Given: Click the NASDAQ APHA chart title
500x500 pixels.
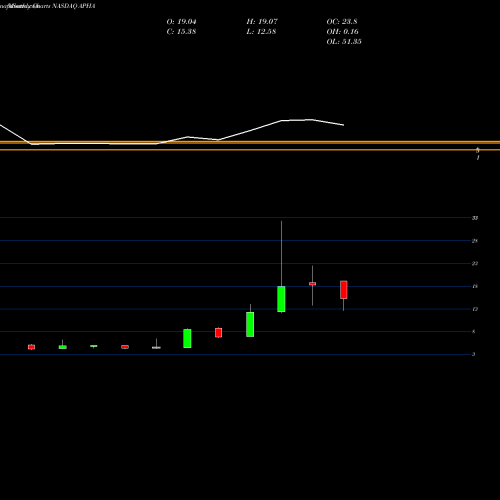Looking at the screenshot, I should click(74, 6).
